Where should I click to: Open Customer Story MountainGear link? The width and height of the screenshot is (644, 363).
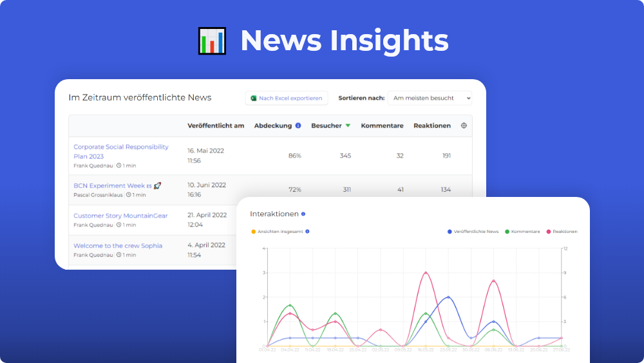[x=120, y=216]
